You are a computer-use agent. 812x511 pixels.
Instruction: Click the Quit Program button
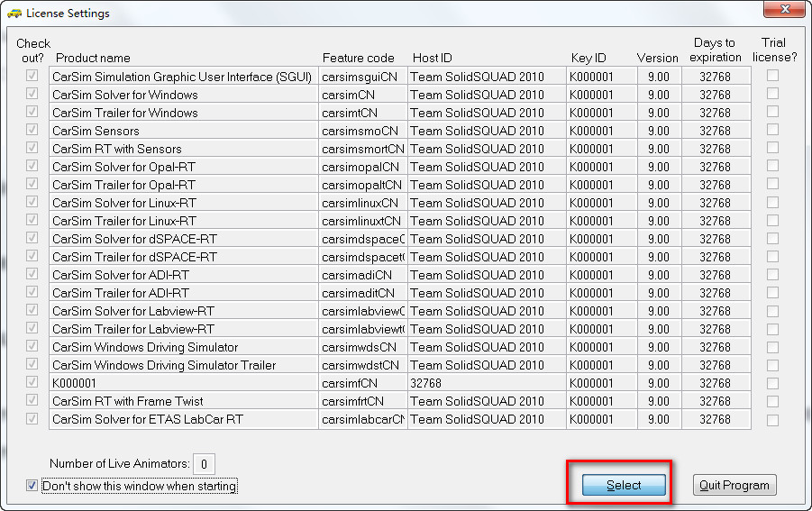click(x=734, y=485)
